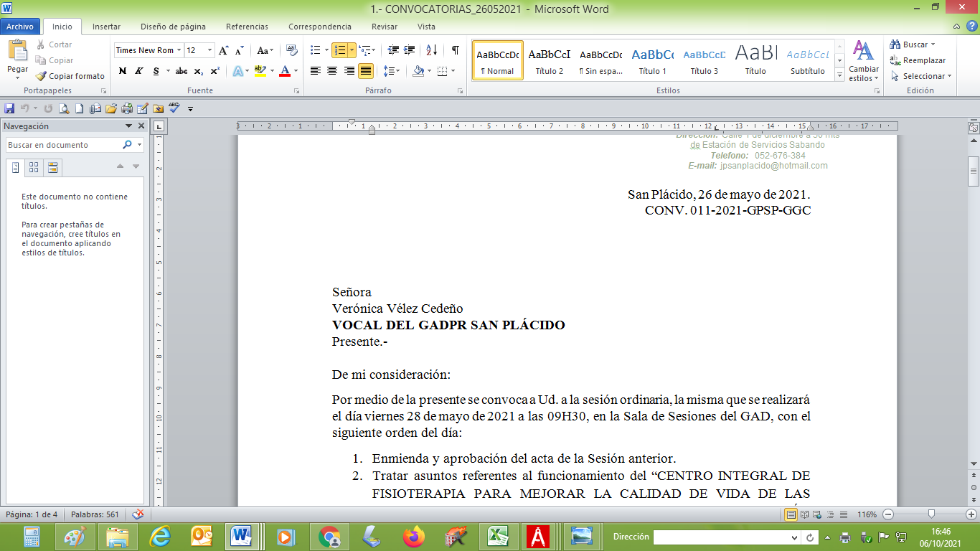The height and width of the screenshot is (551, 980).
Task: Click the Buscar en documento search field
Action: pos(63,145)
